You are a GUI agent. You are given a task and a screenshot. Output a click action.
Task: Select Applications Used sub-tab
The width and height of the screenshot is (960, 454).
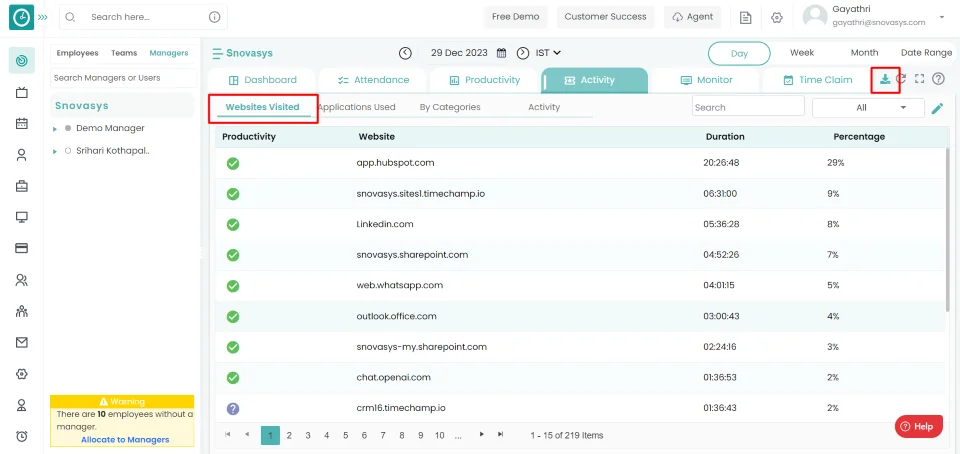356,107
